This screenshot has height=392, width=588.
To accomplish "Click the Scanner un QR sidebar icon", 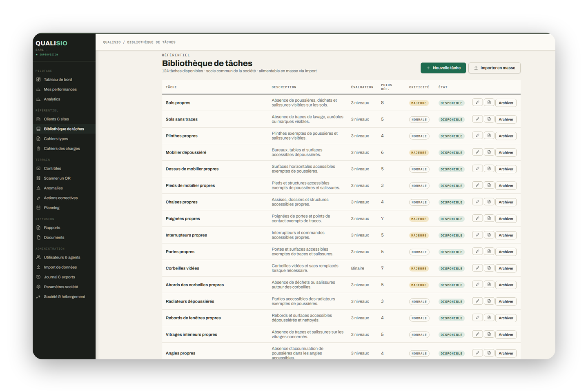I will (x=38, y=178).
